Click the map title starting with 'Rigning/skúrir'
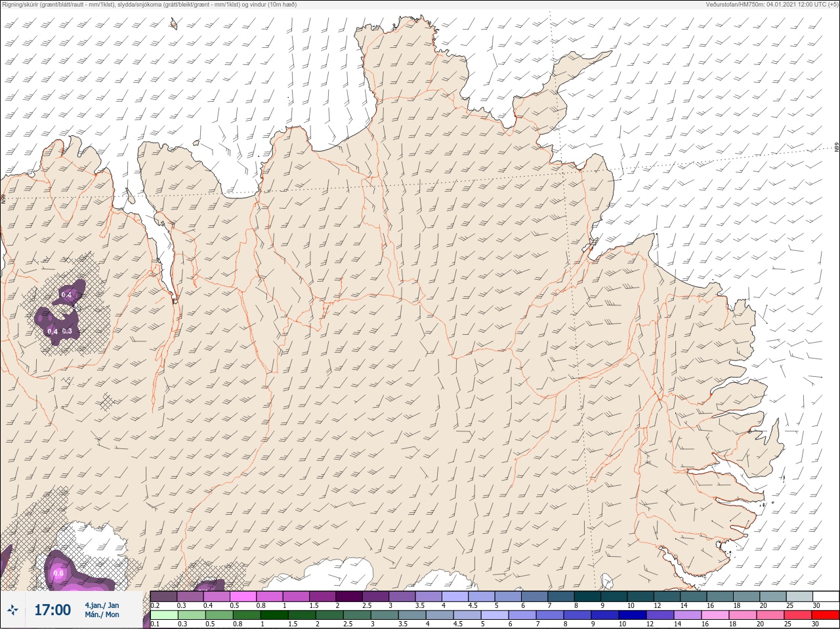 150,5
